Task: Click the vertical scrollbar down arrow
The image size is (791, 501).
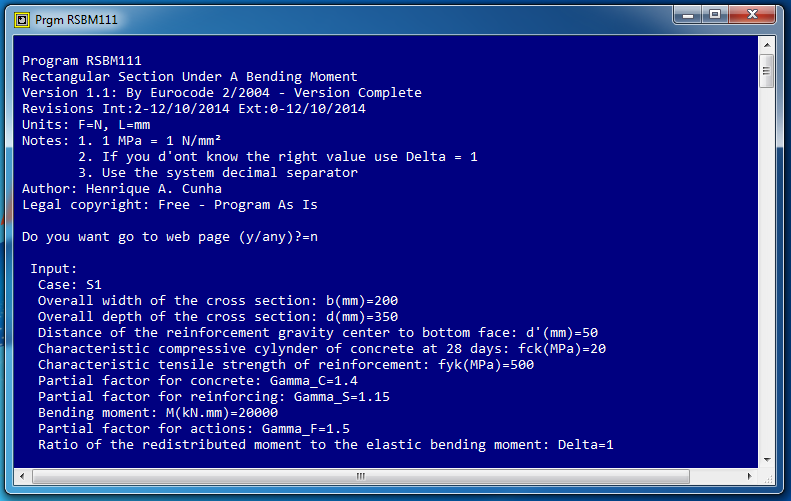Action: coord(767,460)
